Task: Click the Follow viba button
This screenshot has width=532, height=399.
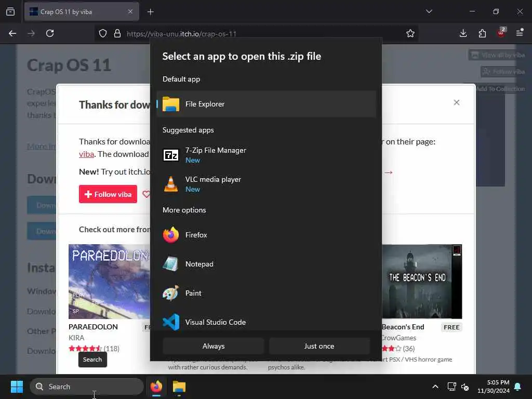Action: [x=108, y=194]
